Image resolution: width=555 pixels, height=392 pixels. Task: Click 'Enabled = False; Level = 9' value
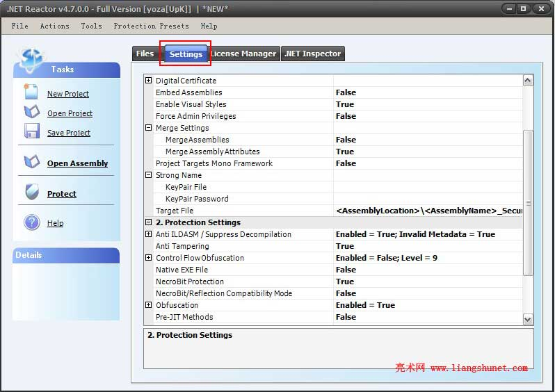pyautogui.click(x=387, y=258)
